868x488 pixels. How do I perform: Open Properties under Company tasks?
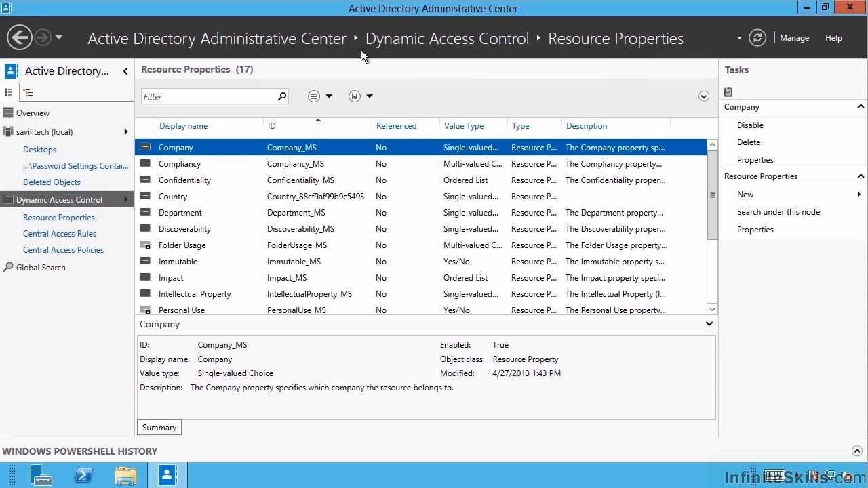(755, 160)
